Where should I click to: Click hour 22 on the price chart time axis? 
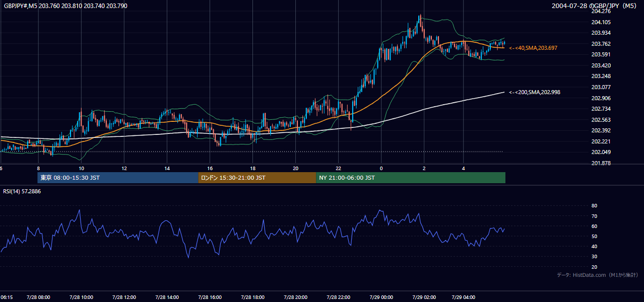[x=338, y=168]
